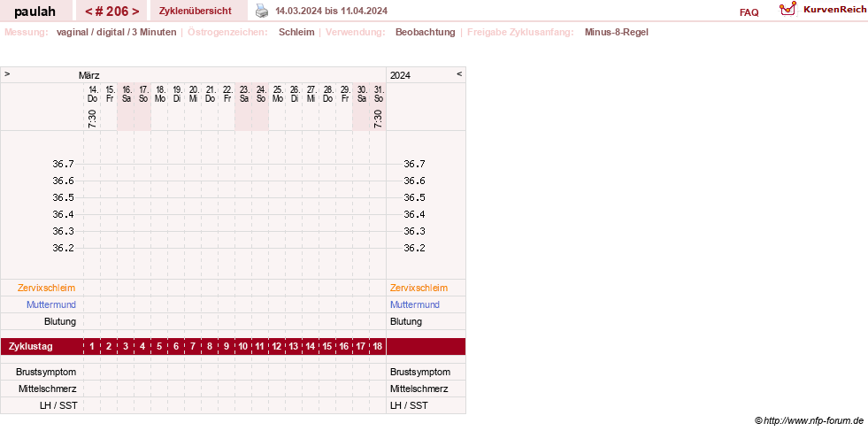Click the printer icon
Screen dimensions: 868x431
(x=262, y=10)
